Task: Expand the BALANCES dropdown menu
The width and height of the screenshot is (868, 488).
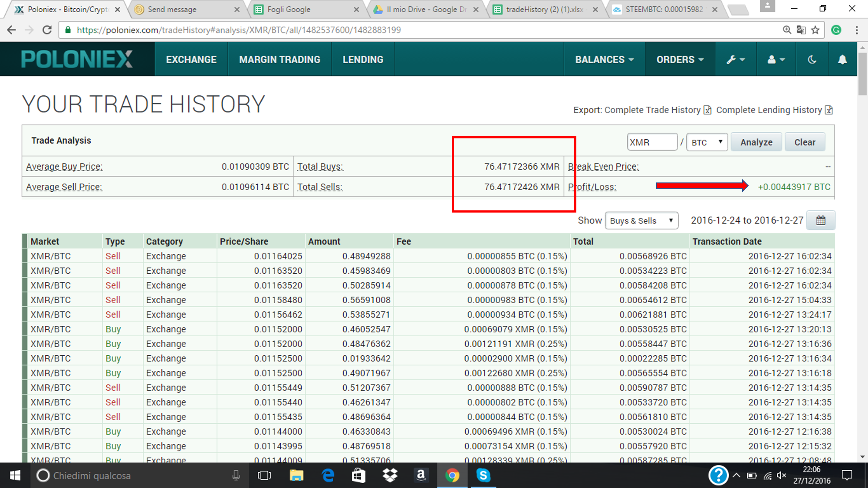Action: coord(605,59)
